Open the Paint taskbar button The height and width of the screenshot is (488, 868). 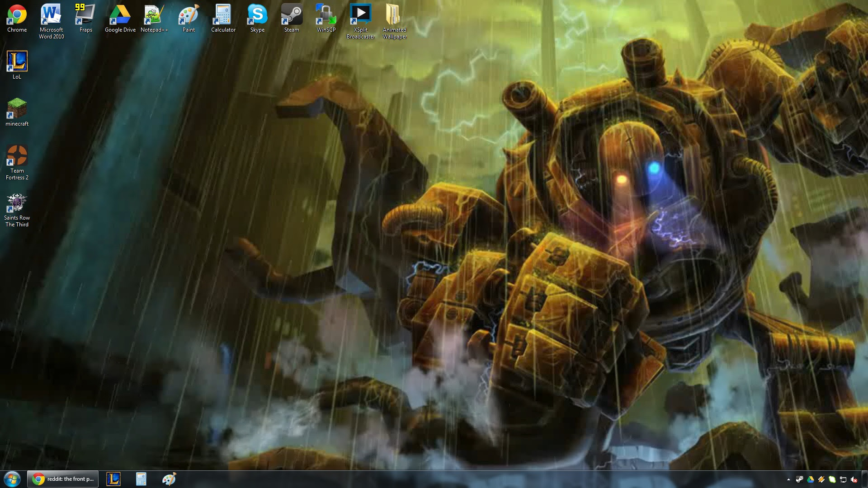coord(169,479)
